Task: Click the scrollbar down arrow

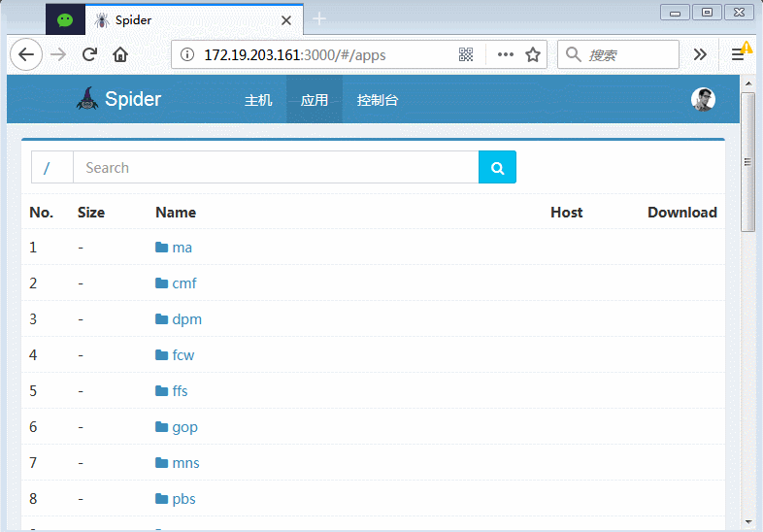Action: pos(747,521)
